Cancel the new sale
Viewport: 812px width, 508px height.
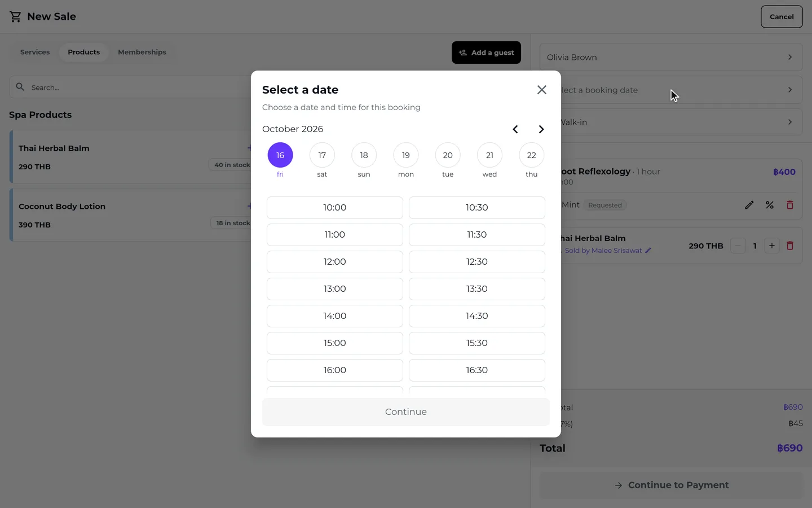click(782, 17)
